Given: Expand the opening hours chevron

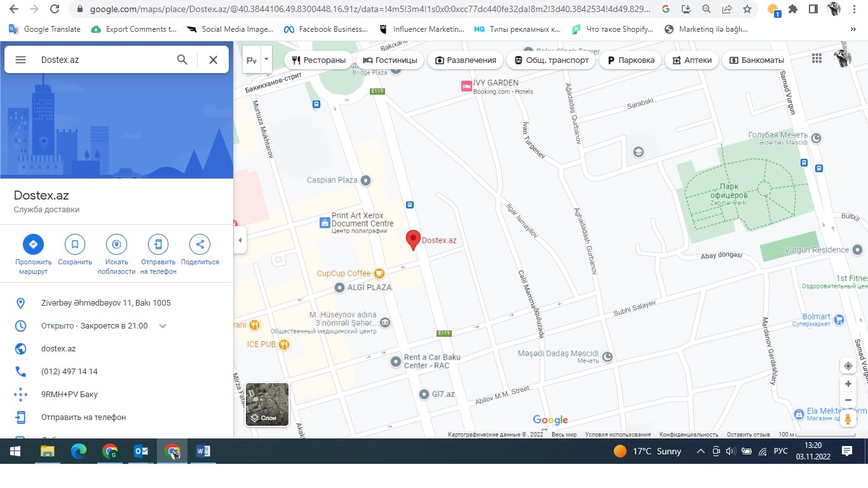Looking at the screenshot, I should coord(163,326).
